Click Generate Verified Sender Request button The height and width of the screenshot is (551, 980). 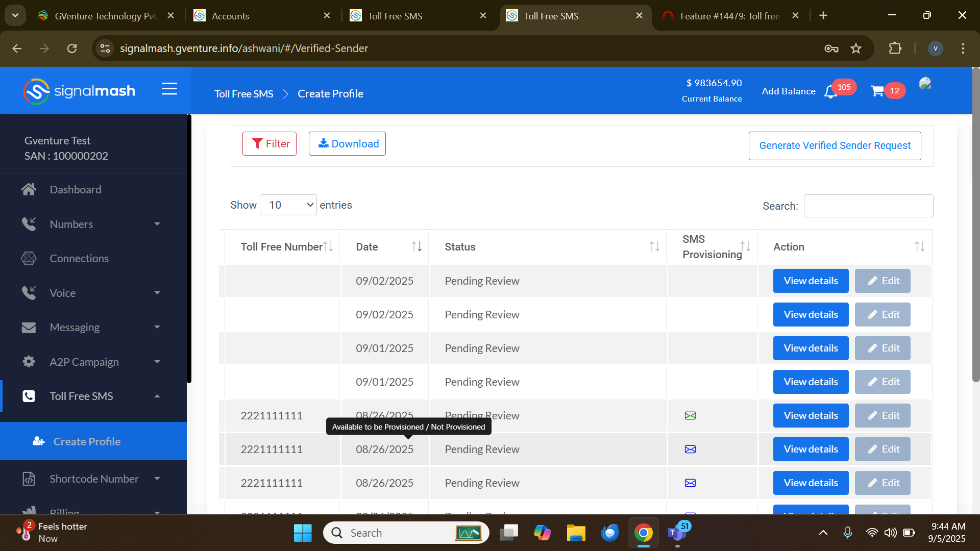click(835, 146)
